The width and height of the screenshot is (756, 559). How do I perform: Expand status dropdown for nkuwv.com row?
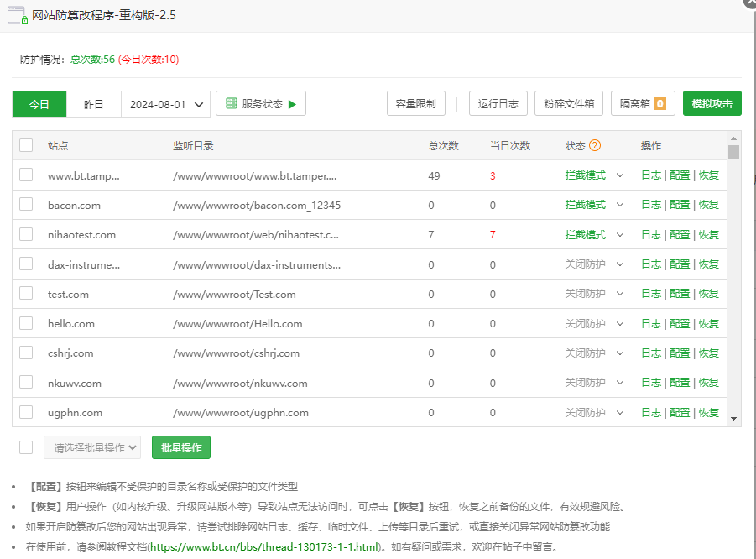[620, 383]
